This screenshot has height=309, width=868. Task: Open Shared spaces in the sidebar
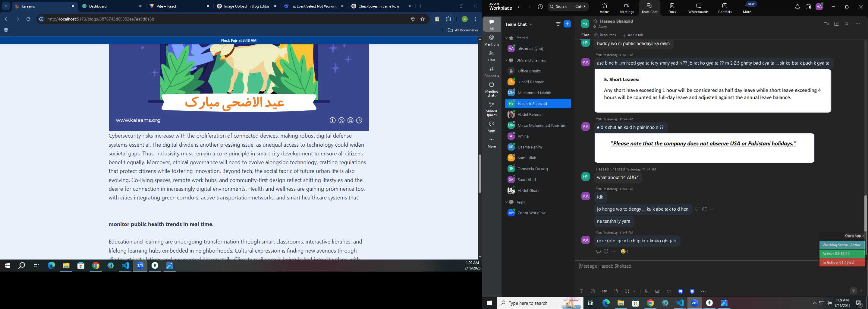(x=492, y=109)
